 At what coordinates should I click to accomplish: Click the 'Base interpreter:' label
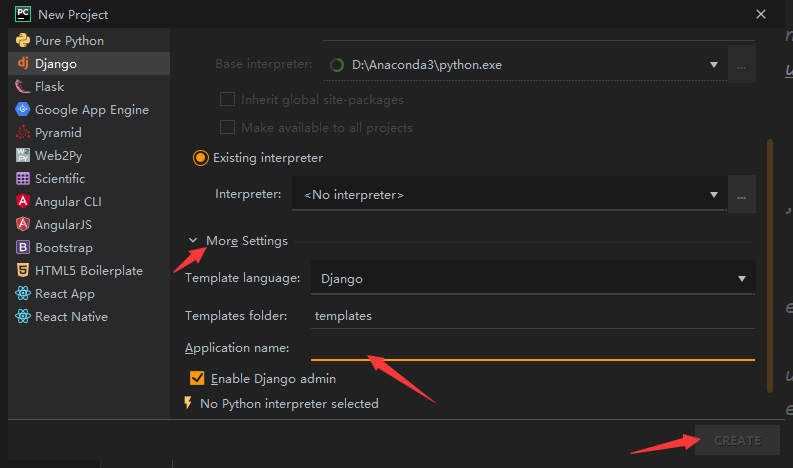coord(263,64)
